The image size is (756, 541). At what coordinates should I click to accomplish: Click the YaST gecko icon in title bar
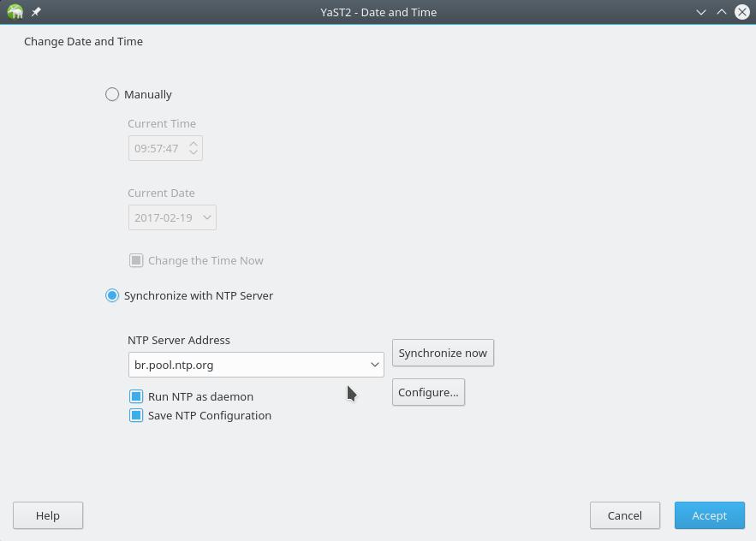(15, 12)
